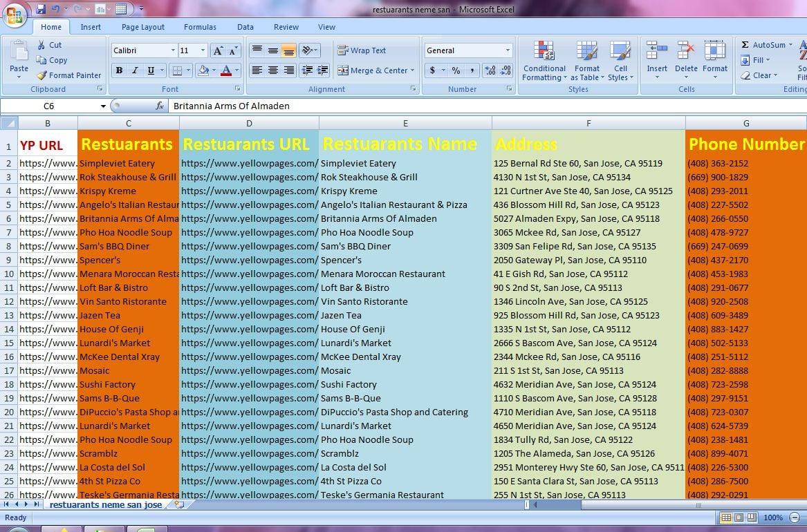Screen dimensions: 807x532
Task: Select the Format Painter tool
Action: tap(67, 75)
